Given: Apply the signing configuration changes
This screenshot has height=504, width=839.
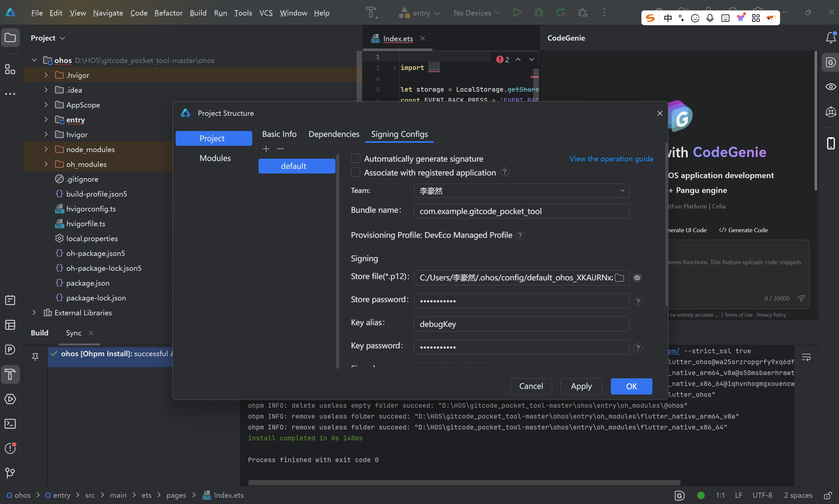Looking at the screenshot, I should (x=581, y=386).
